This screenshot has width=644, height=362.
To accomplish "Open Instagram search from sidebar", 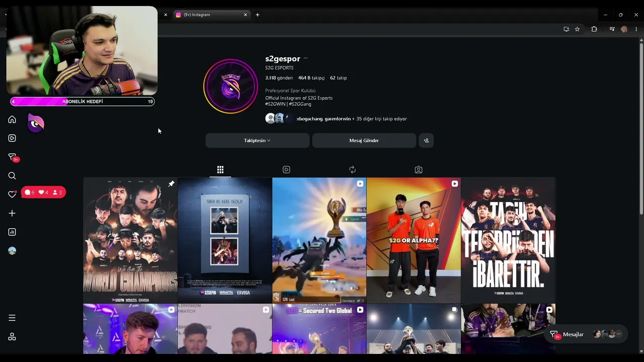I will [x=12, y=176].
